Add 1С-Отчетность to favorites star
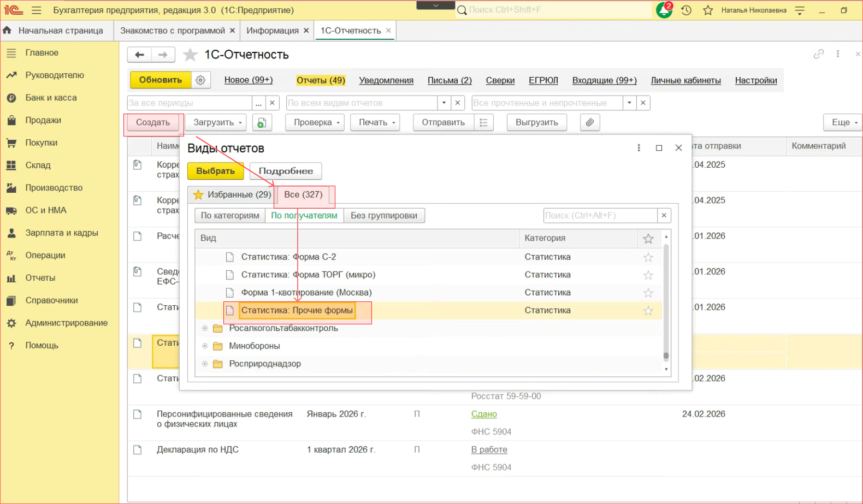 [190, 55]
